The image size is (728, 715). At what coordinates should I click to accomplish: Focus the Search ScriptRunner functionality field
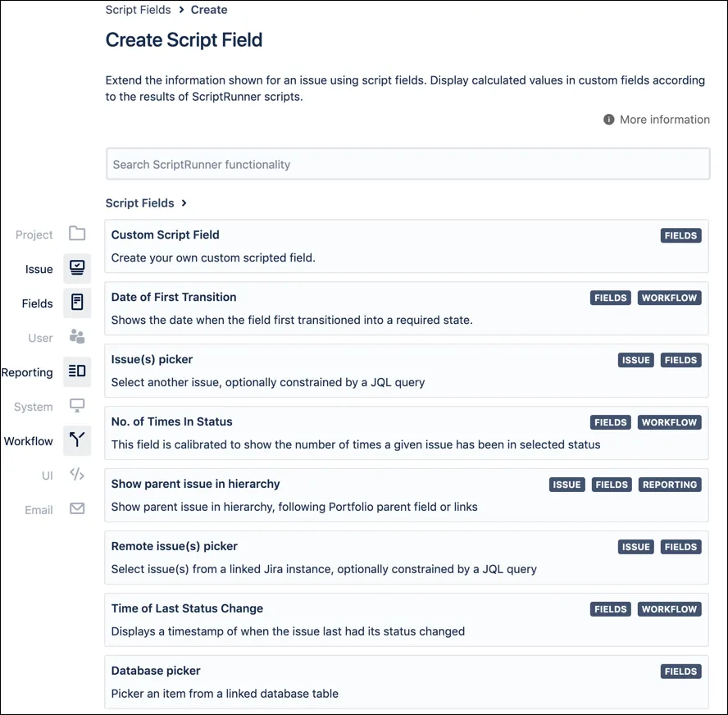pyautogui.click(x=407, y=164)
